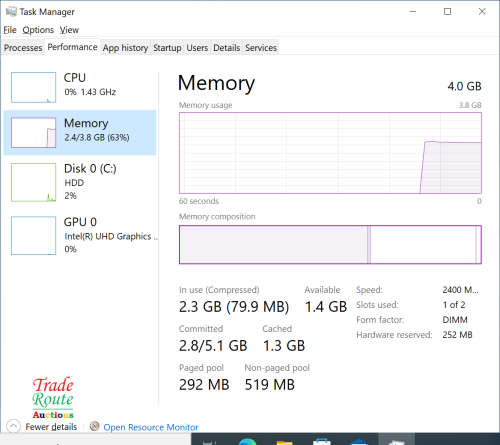The image size is (500, 445).
Task: Select the Memory mini graph in sidebar
Action: [x=33, y=132]
